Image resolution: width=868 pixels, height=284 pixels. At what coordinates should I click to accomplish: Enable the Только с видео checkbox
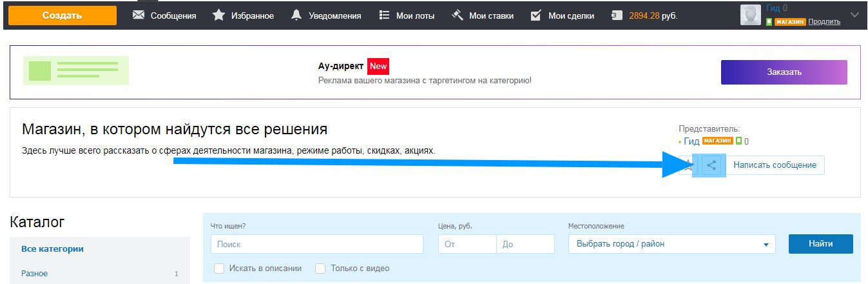point(320,269)
